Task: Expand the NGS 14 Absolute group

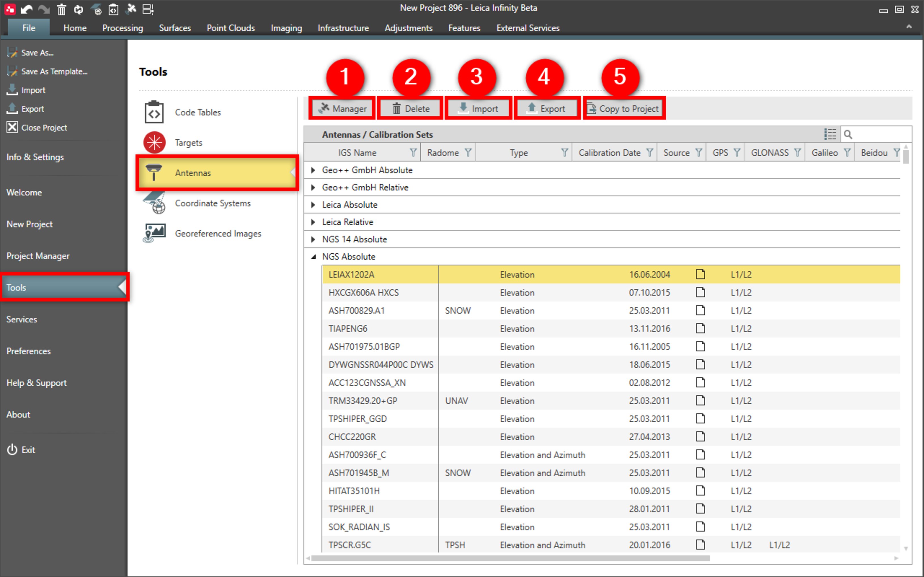Action: point(313,239)
